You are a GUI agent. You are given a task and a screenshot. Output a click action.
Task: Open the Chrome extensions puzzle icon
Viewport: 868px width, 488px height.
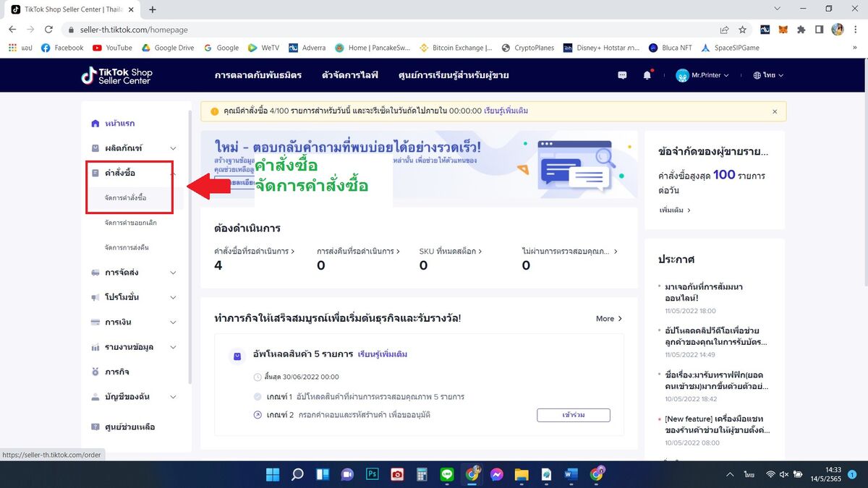801,30
